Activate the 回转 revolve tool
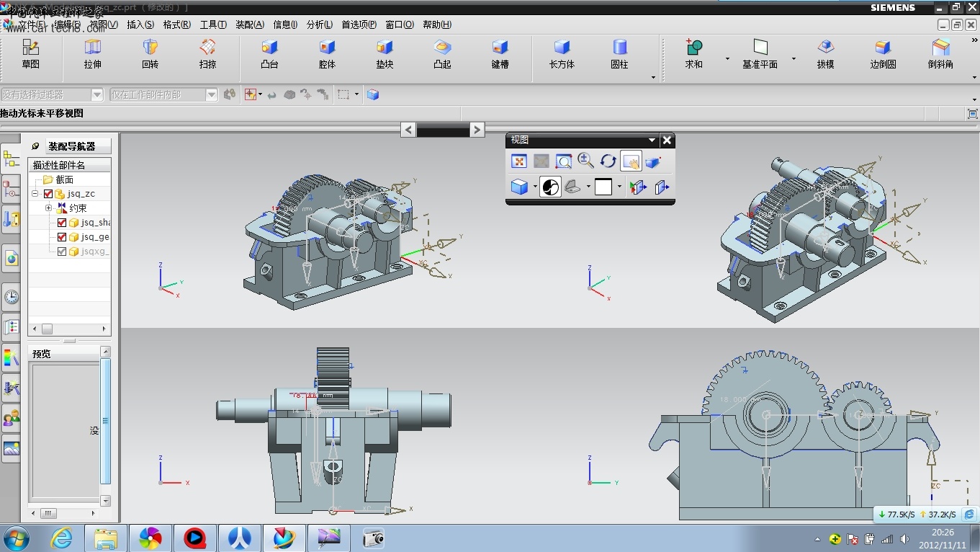Screen dimensions: 980x552 click(150, 55)
